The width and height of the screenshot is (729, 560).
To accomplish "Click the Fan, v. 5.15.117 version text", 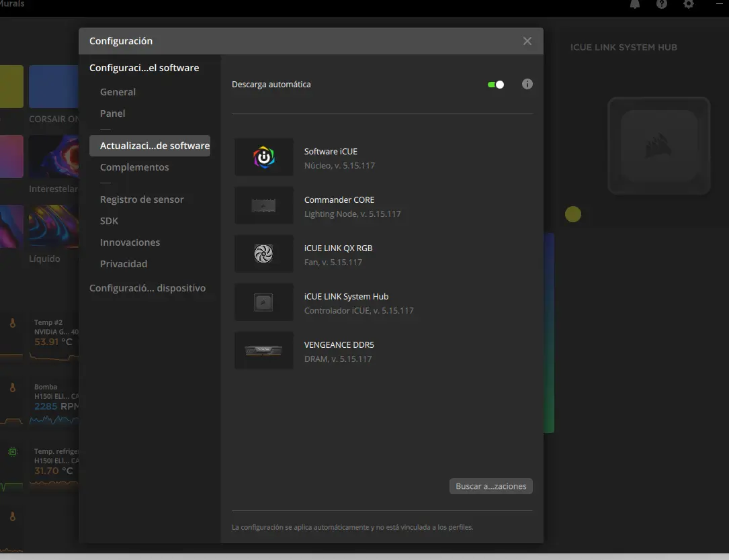I will tap(333, 262).
